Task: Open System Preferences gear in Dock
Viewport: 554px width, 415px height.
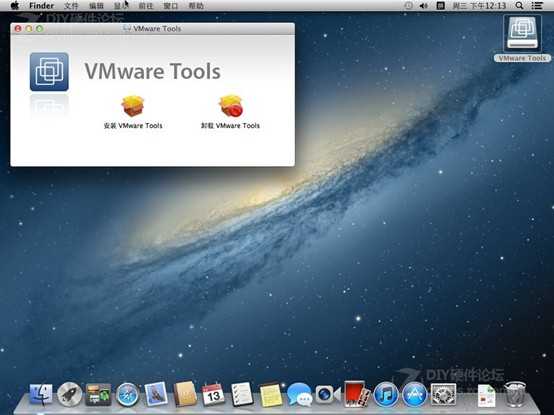Action: [x=443, y=395]
